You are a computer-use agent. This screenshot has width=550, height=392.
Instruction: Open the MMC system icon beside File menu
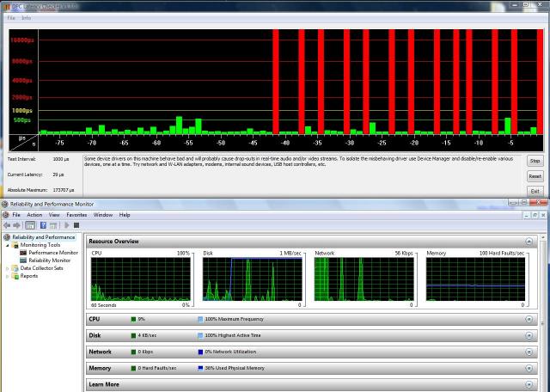[x=6, y=215]
